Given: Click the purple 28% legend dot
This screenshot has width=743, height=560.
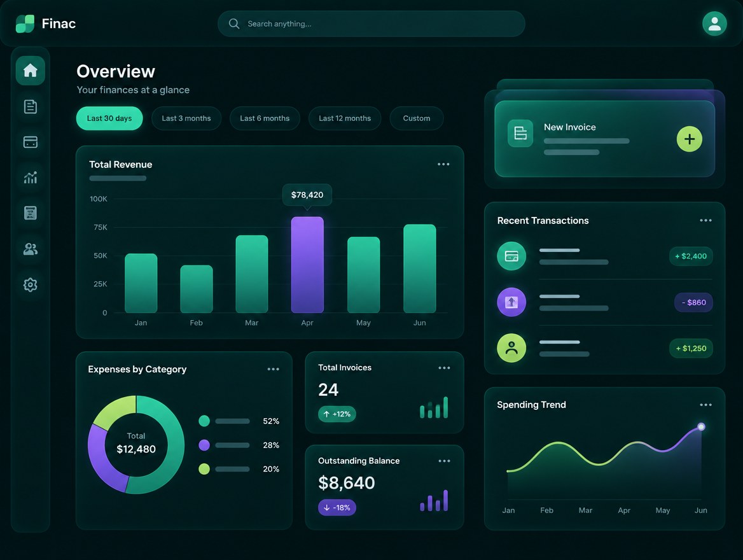Looking at the screenshot, I should click(x=204, y=445).
